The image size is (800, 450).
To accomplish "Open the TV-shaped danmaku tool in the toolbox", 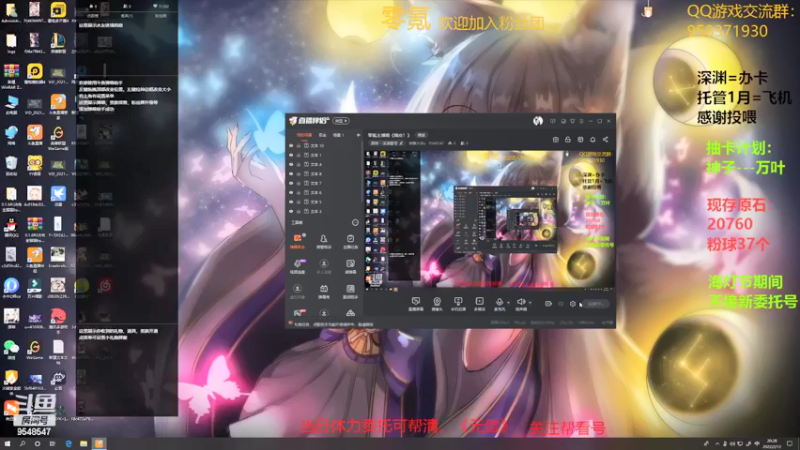I will (x=323, y=291).
